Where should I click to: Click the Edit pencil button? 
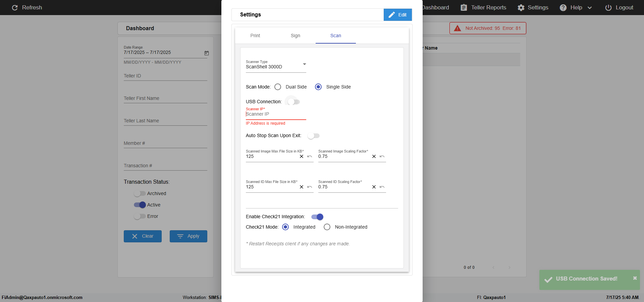pos(398,15)
